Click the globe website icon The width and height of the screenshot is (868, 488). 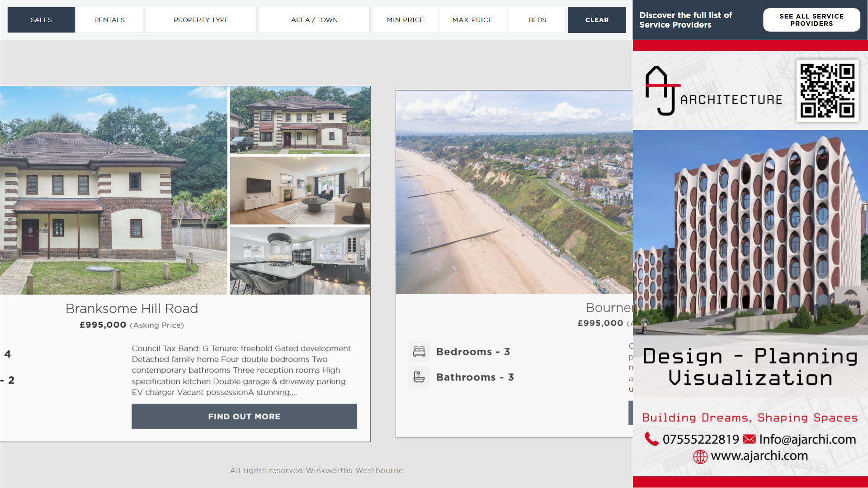pos(700,456)
